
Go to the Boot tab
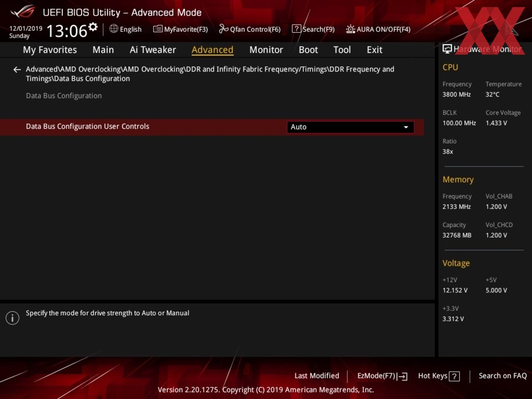click(x=308, y=50)
